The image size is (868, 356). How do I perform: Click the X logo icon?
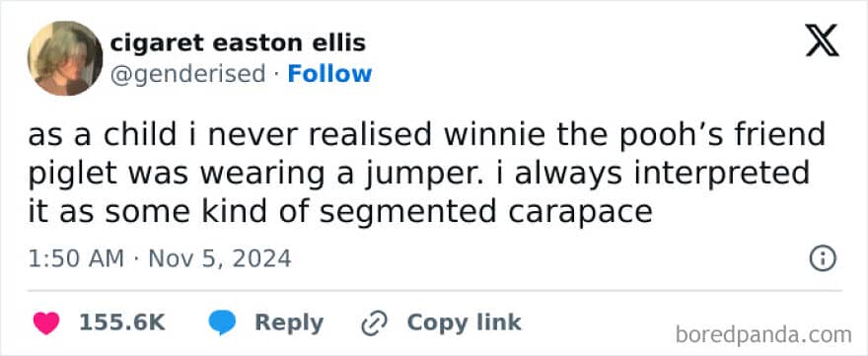click(x=822, y=42)
